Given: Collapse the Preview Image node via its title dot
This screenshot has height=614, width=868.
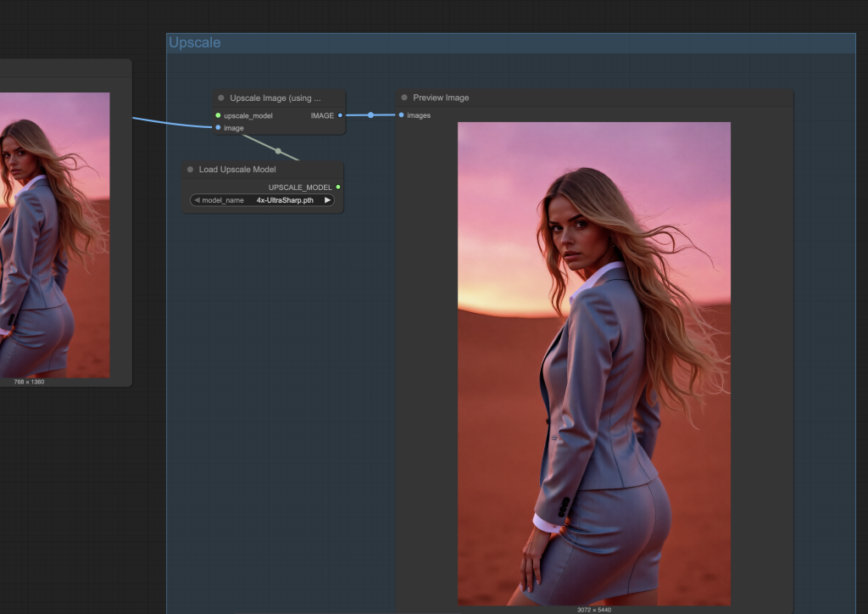Looking at the screenshot, I should pos(404,98).
